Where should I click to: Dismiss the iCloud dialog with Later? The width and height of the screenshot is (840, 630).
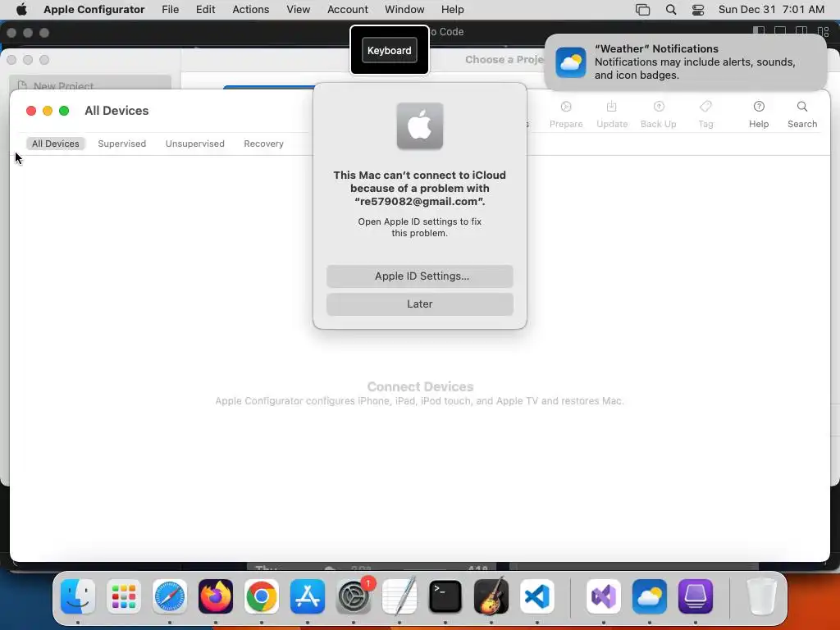[x=419, y=304]
